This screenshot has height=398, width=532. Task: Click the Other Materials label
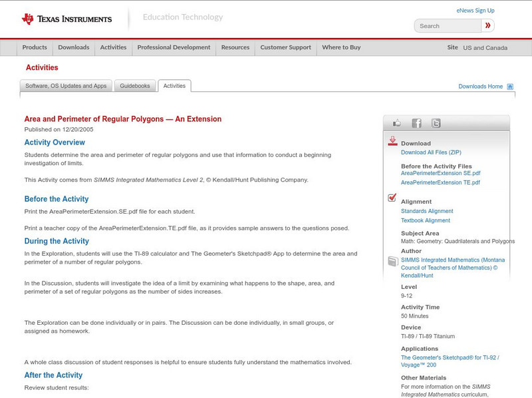point(424,377)
